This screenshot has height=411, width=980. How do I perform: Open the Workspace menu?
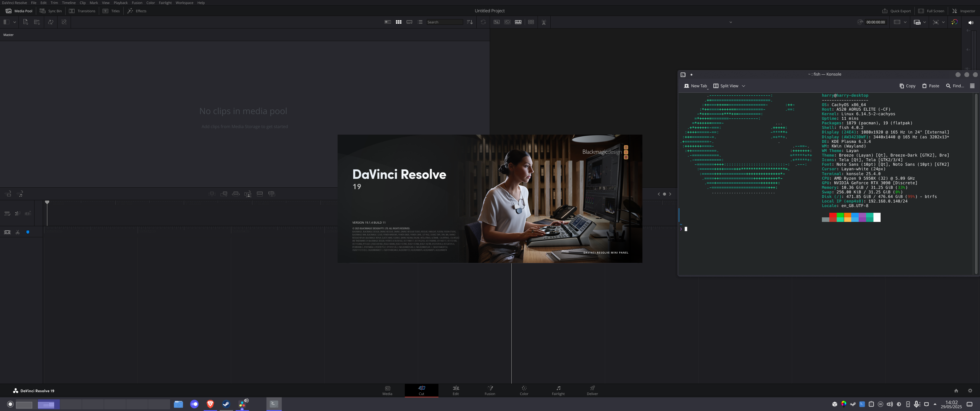click(184, 3)
